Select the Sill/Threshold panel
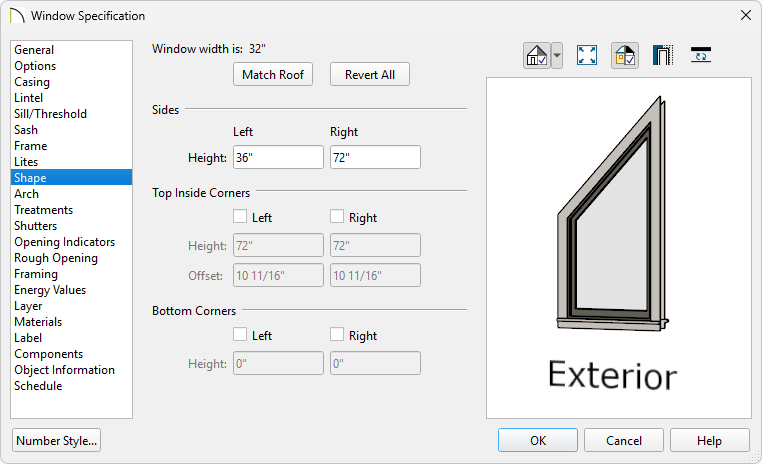Viewport: 762px width, 464px height. click(71, 114)
